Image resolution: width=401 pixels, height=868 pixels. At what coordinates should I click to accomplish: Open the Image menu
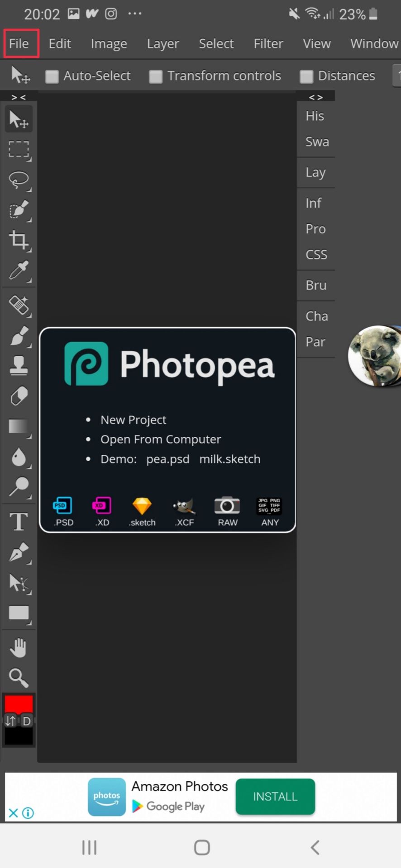click(109, 43)
